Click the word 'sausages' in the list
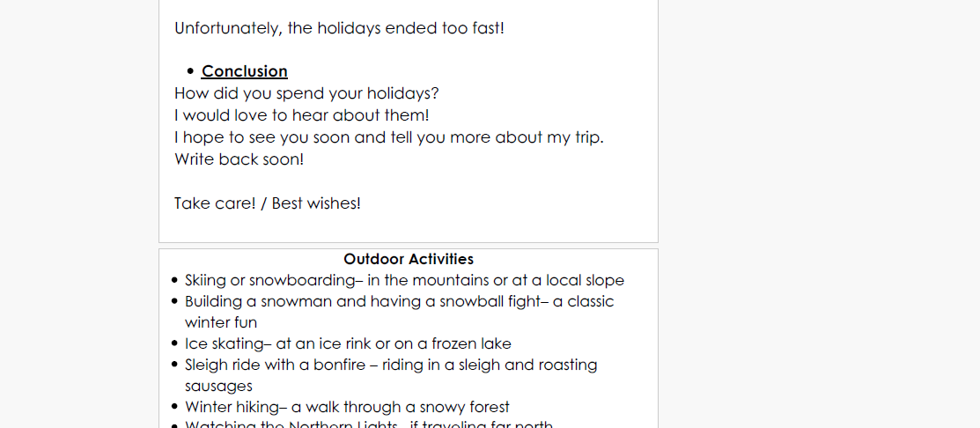The image size is (980, 428). 218,386
